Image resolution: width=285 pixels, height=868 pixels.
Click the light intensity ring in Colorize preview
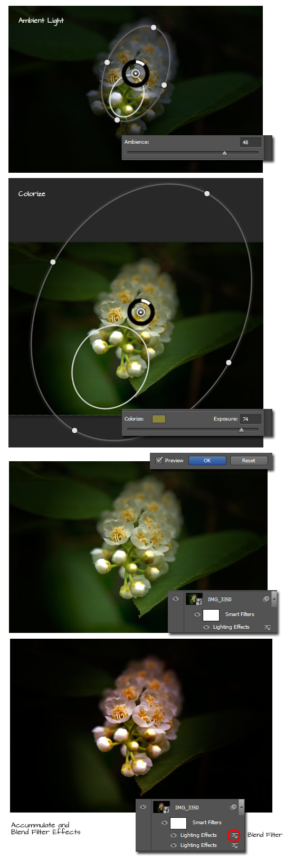pos(141,312)
